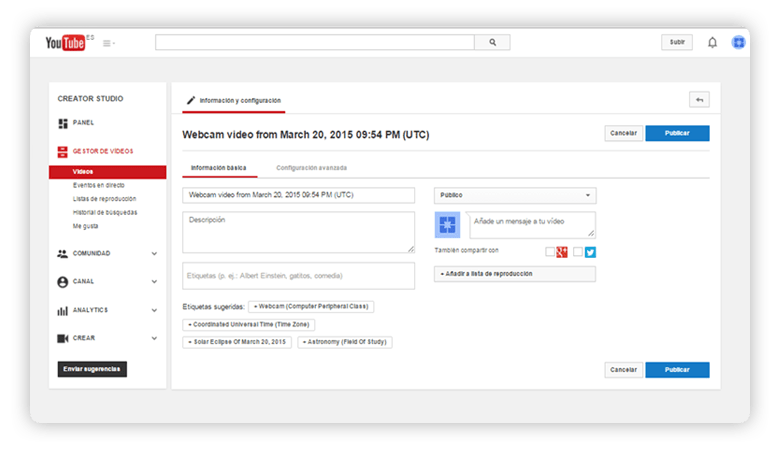Open Eventos en directo
Screen dimensions: 780x450
coord(98,185)
